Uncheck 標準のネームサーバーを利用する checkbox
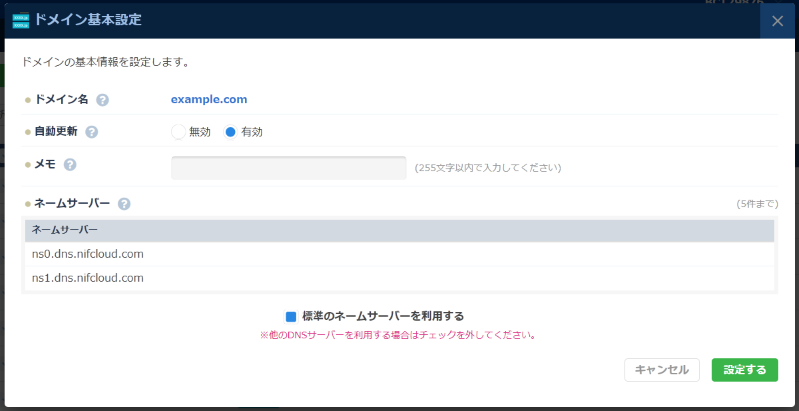Viewport: 799px width, 411px height. (290, 317)
